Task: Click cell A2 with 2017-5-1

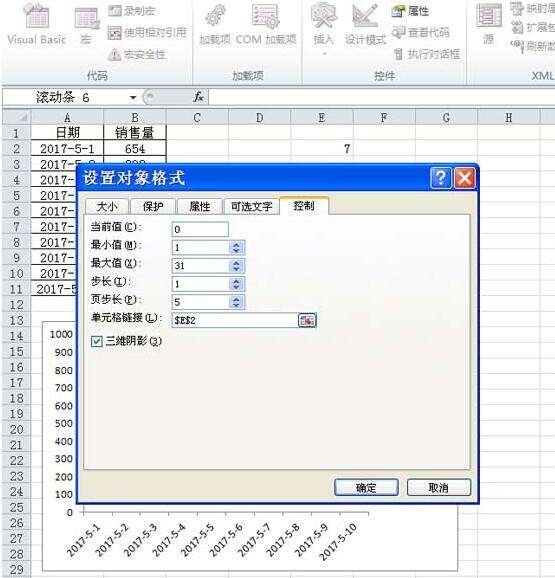Action: pyautogui.click(x=67, y=149)
